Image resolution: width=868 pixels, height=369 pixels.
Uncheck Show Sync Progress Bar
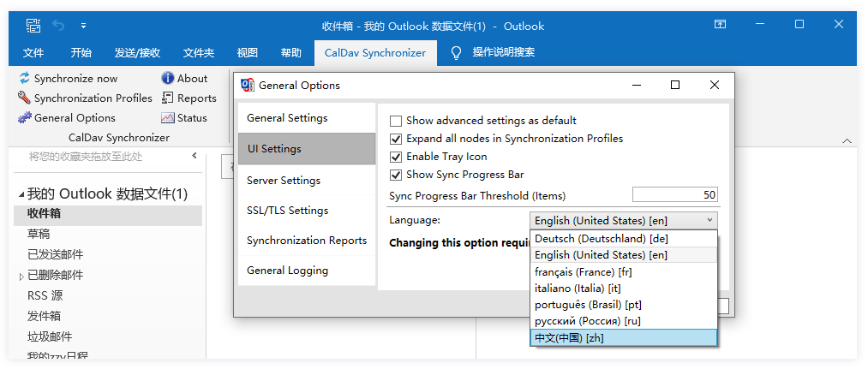coord(396,175)
